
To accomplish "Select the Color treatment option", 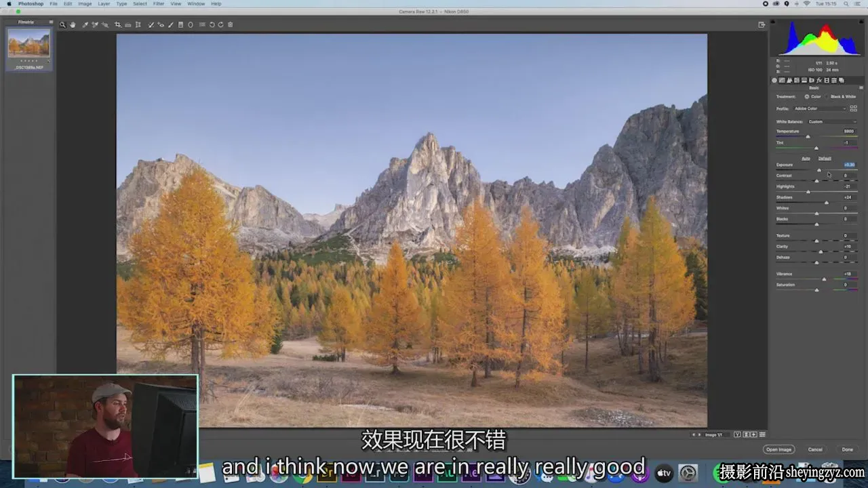I will tap(812, 96).
